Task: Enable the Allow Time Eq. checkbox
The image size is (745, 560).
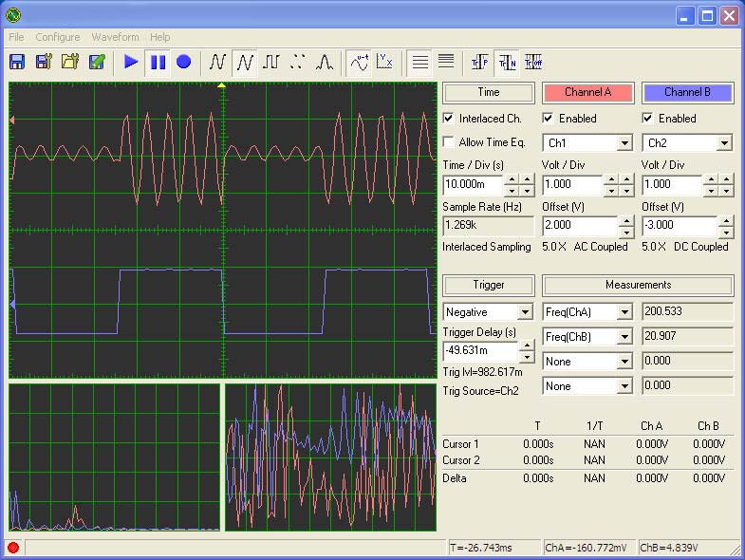Action: [449, 142]
